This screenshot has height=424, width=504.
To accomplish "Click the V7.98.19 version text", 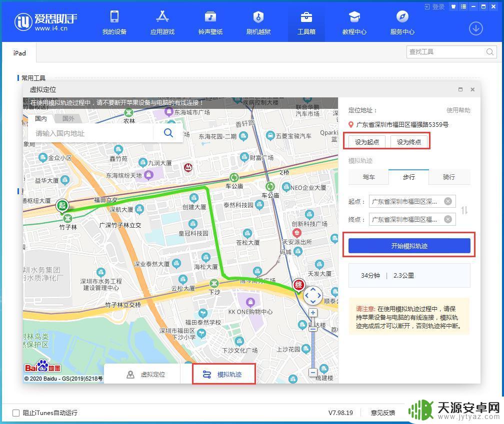I will pos(340,413).
